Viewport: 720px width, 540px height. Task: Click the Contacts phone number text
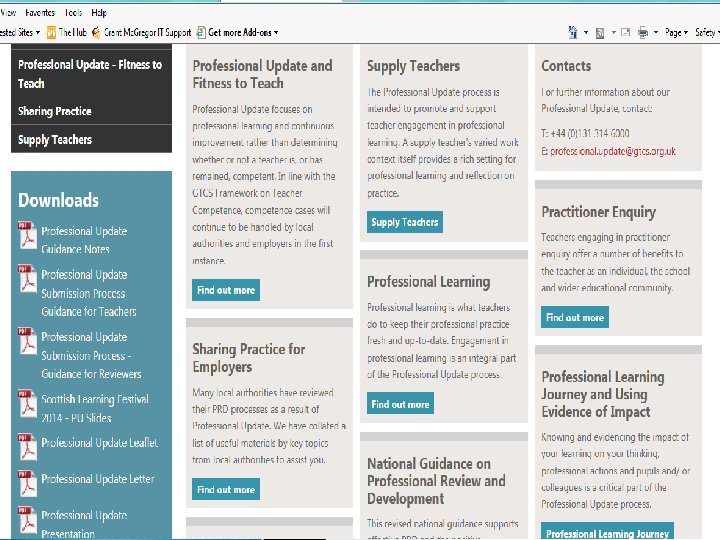(585, 133)
